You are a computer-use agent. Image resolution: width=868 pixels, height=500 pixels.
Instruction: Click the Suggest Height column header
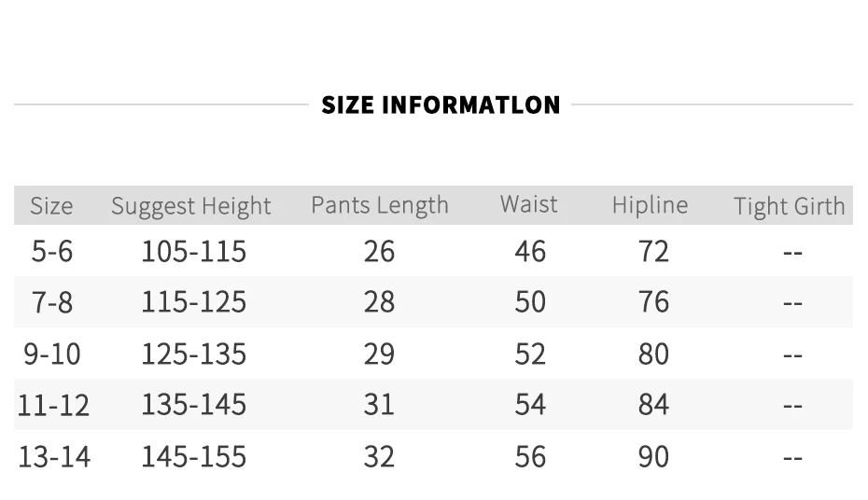[x=191, y=206]
